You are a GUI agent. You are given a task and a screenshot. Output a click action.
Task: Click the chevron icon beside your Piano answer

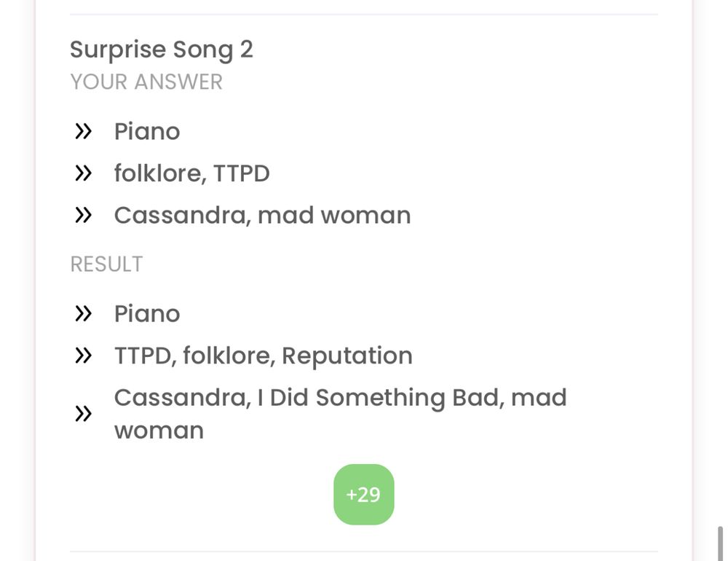83,132
